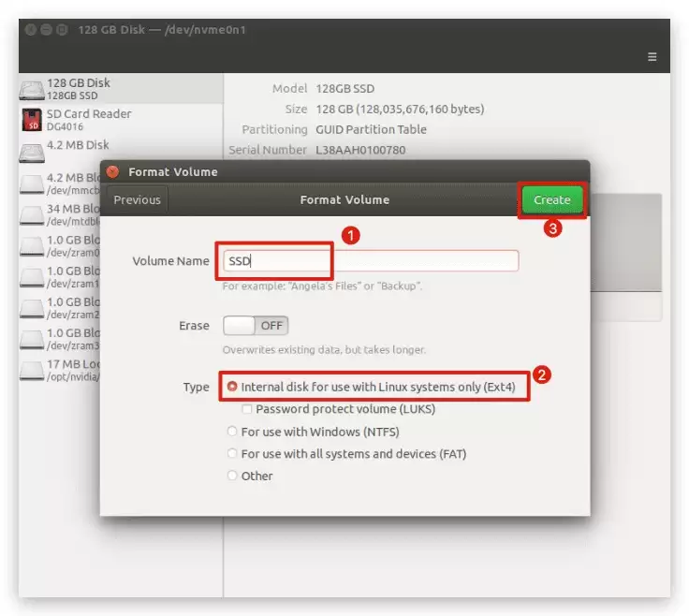The image size is (689, 616).
Task: Choose For use with Windows (NTFS)
Action: (232, 432)
